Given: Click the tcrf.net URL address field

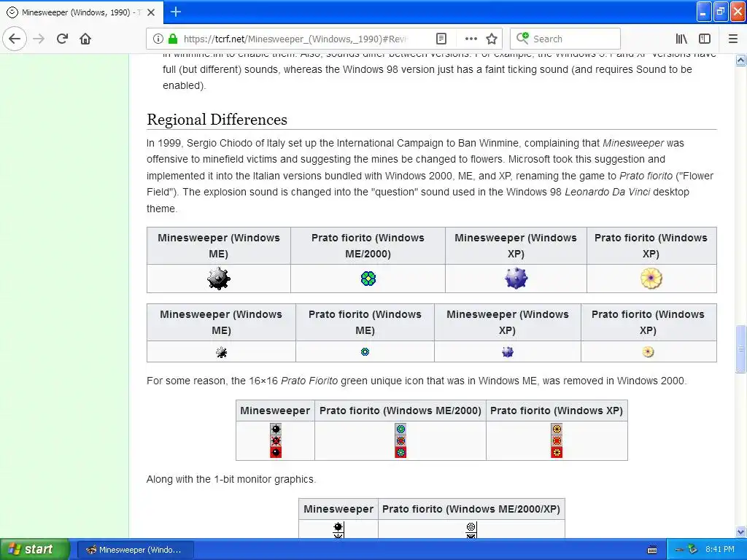Looking at the screenshot, I should point(295,39).
